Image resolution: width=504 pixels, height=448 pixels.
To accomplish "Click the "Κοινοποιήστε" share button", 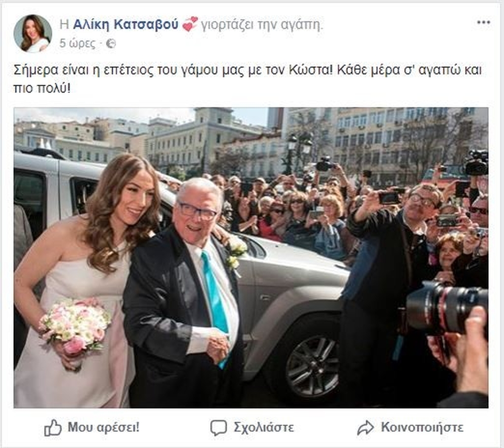I will tap(422, 427).
